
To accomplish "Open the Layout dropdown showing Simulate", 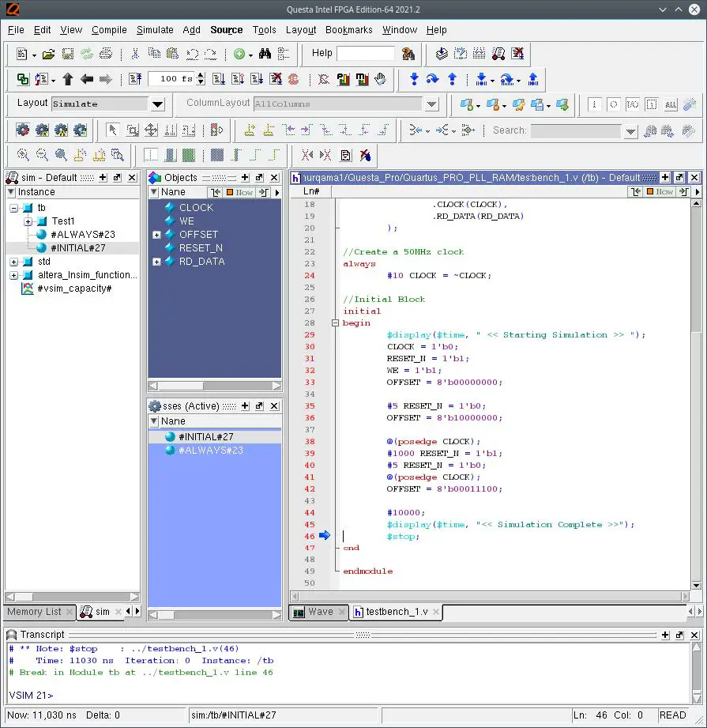I will [x=156, y=104].
